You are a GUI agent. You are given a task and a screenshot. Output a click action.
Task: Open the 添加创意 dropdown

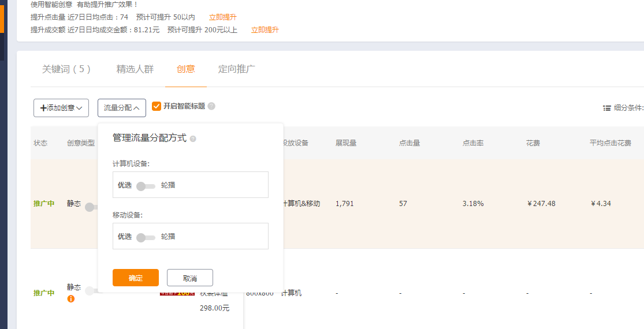point(61,108)
